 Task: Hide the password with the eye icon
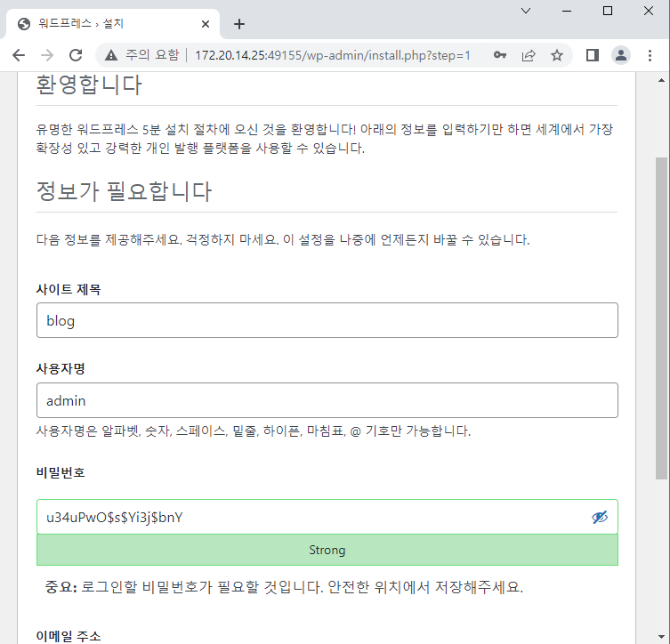600,517
